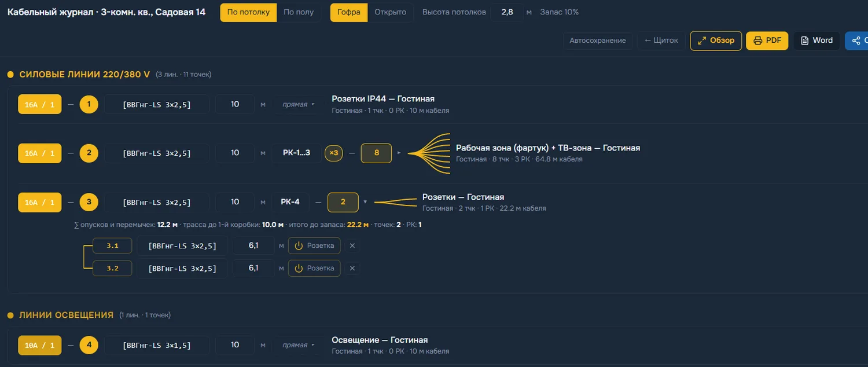Click the socket power icon in row 3.1
This screenshot has height=367, width=868.
click(x=299, y=245)
